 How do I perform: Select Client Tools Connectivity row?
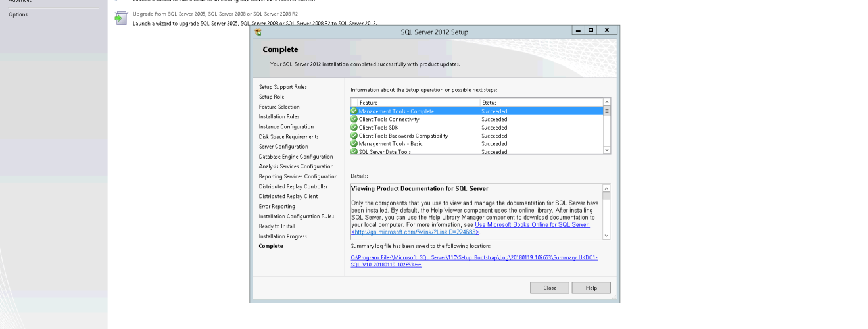(477, 119)
